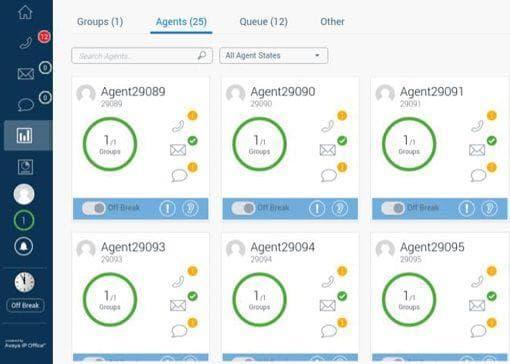Image resolution: width=510 pixels, height=364 pixels.
Task: Click the email channel icon on Agent29091 card
Action: (x=477, y=150)
